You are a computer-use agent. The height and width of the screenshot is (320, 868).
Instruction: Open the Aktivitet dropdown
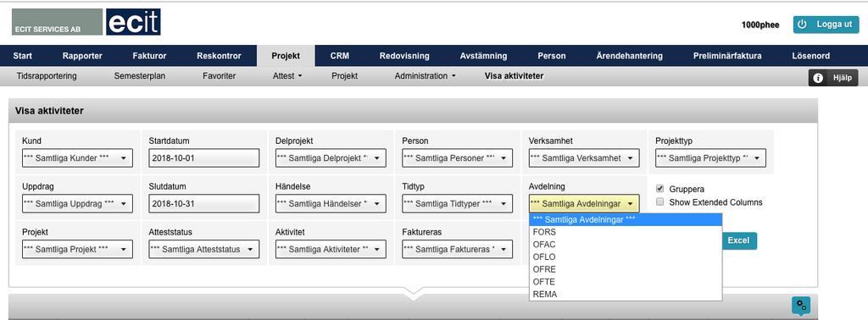331,249
